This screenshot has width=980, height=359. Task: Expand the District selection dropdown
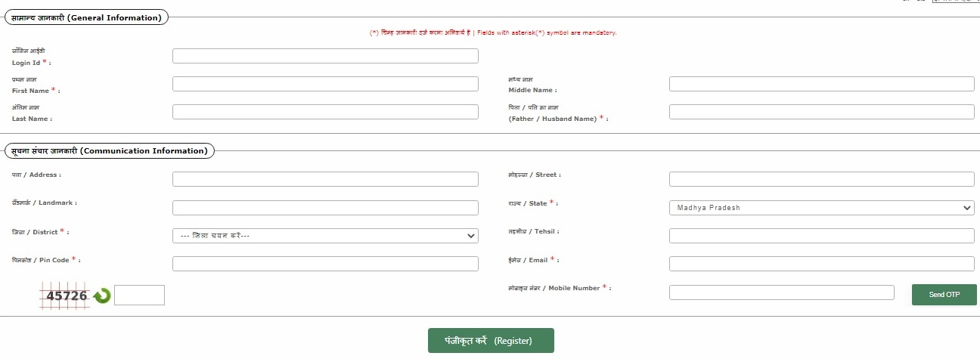point(325,236)
